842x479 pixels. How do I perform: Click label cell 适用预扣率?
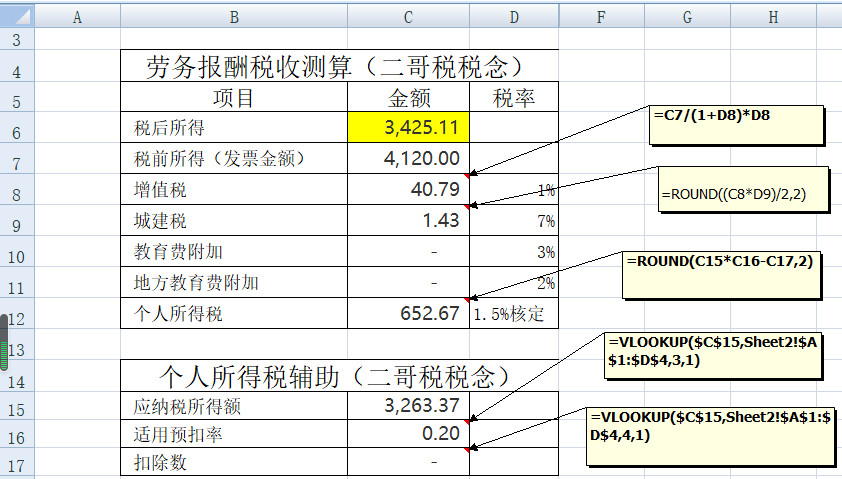pyautogui.click(x=234, y=434)
